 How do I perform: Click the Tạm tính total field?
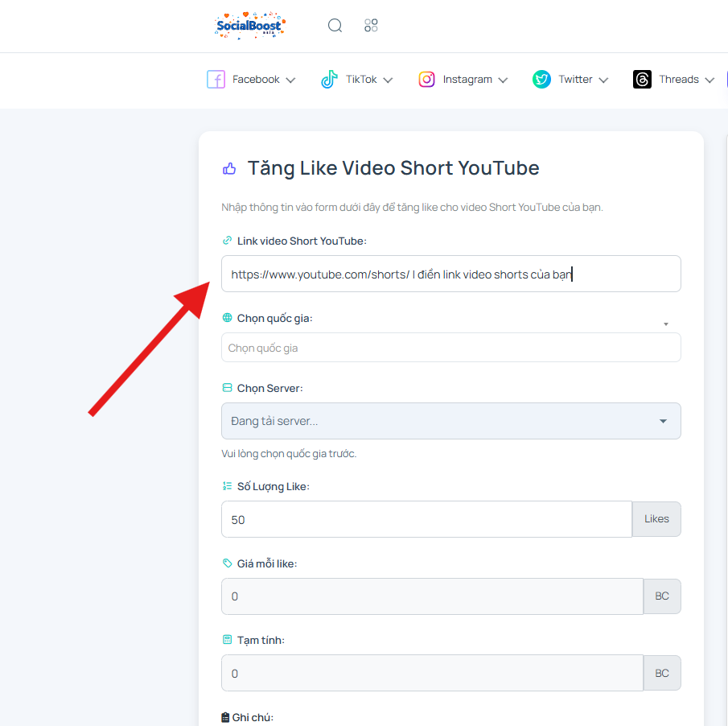click(432, 673)
